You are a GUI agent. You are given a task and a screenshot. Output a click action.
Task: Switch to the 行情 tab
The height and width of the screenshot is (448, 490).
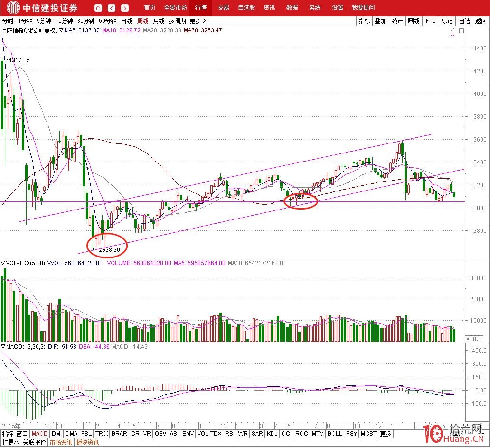point(201,8)
